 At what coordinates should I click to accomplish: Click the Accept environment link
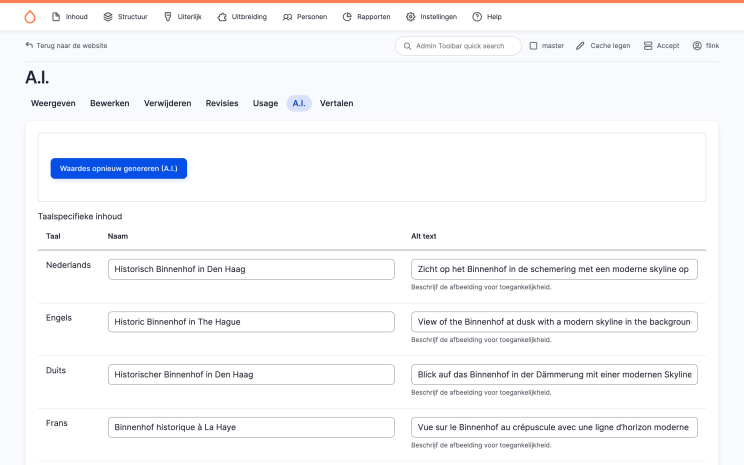[x=661, y=46]
